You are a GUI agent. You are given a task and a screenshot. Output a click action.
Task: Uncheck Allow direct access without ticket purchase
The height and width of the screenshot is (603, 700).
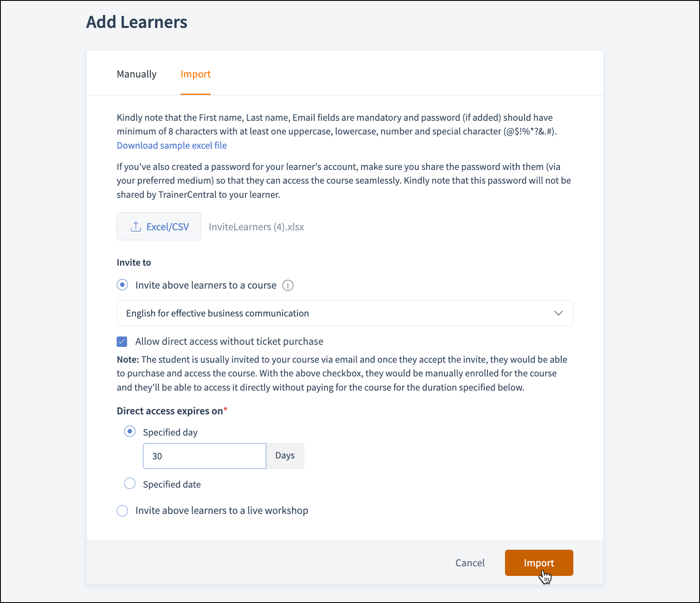click(x=122, y=342)
